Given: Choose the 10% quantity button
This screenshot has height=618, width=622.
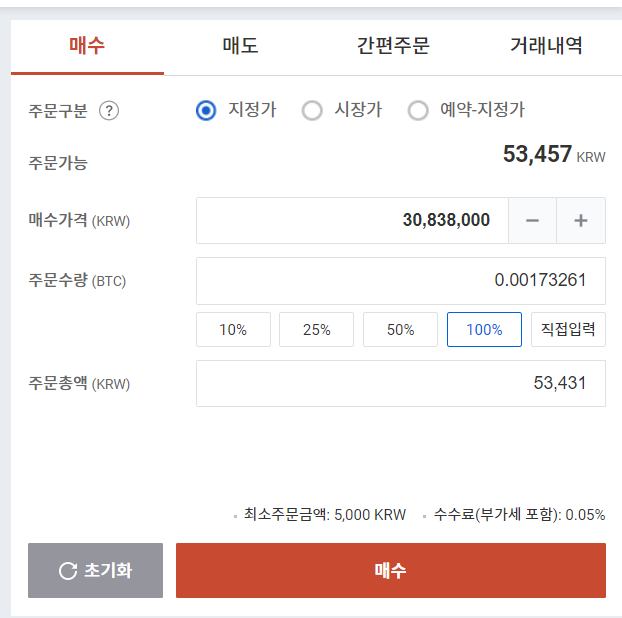Looking at the screenshot, I should point(233,330).
